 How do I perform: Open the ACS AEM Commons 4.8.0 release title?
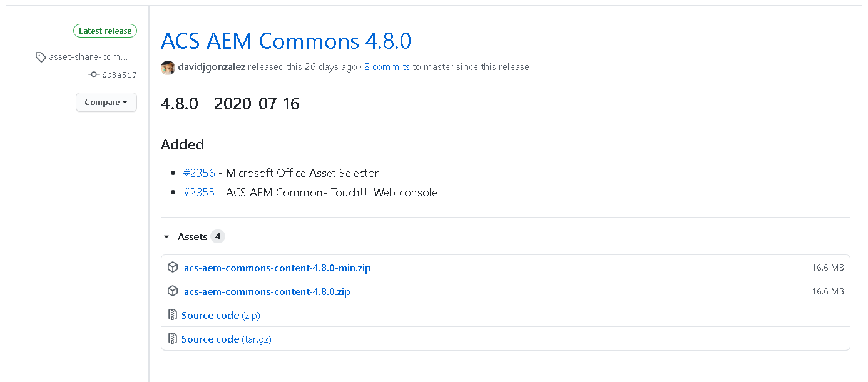[286, 41]
